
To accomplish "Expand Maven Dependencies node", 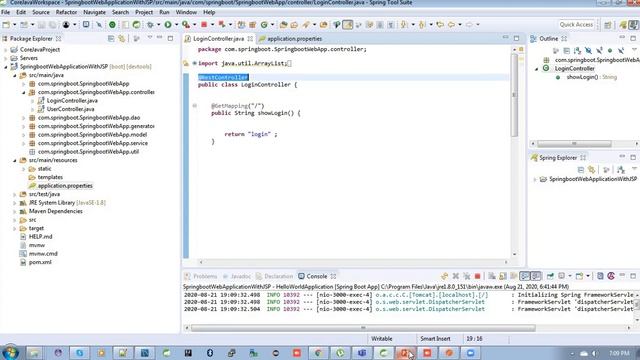I will [x=15, y=211].
